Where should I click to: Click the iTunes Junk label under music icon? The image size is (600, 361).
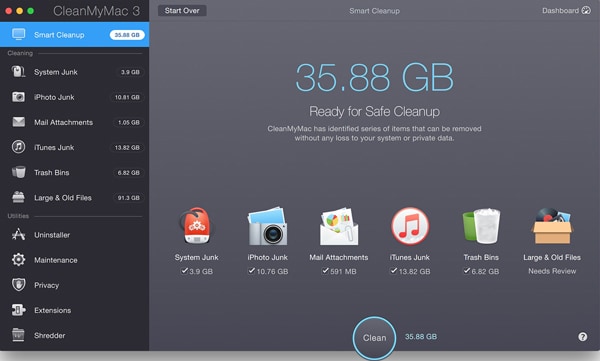click(x=410, y=258)
